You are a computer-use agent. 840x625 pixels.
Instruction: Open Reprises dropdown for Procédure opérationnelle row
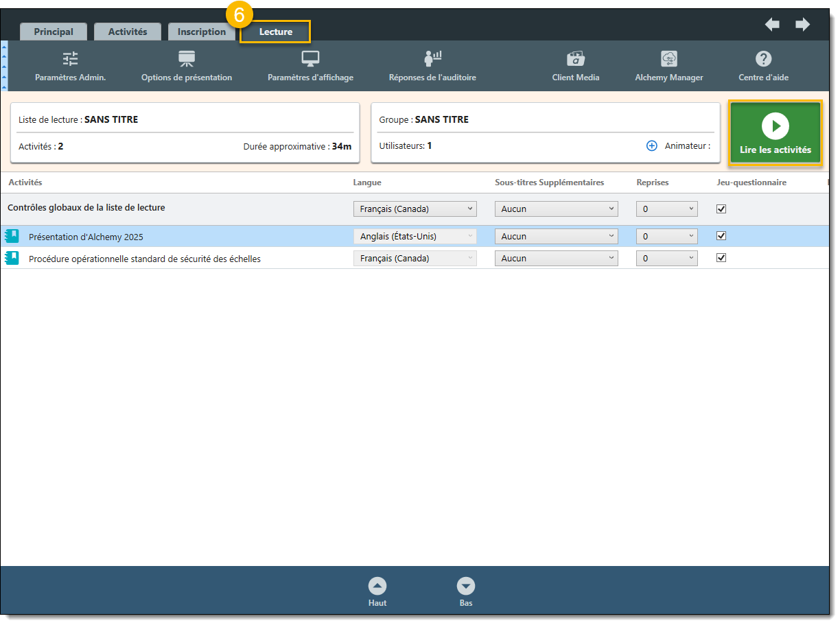point(666,259)
